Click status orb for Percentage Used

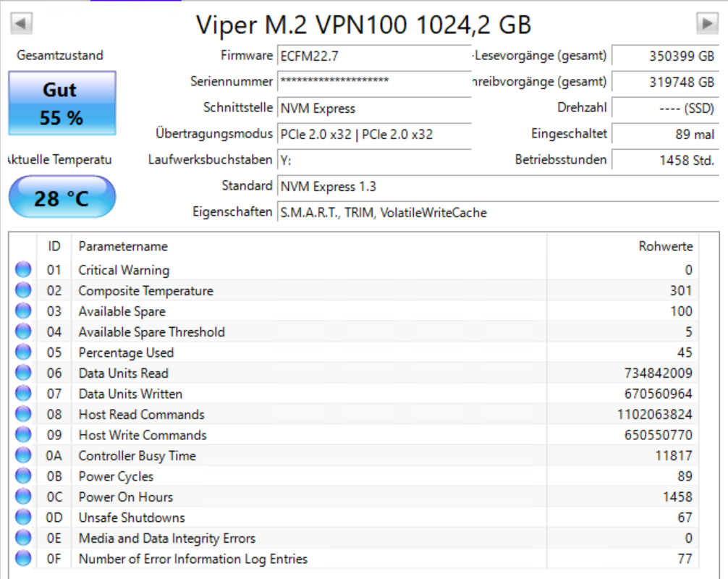point(23,352)
